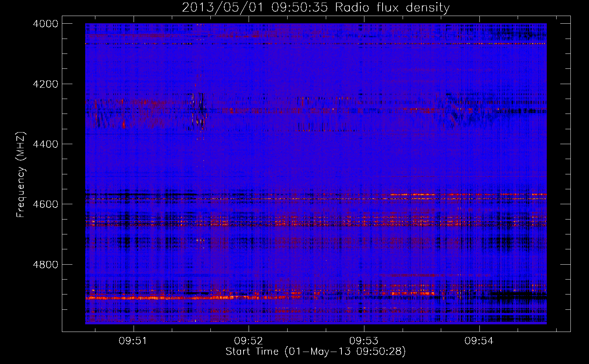Click the 'Frequency (MHZ)' axis title
Image resolution: width=589 pixels, height=364 pixels.
pos(21,175)
